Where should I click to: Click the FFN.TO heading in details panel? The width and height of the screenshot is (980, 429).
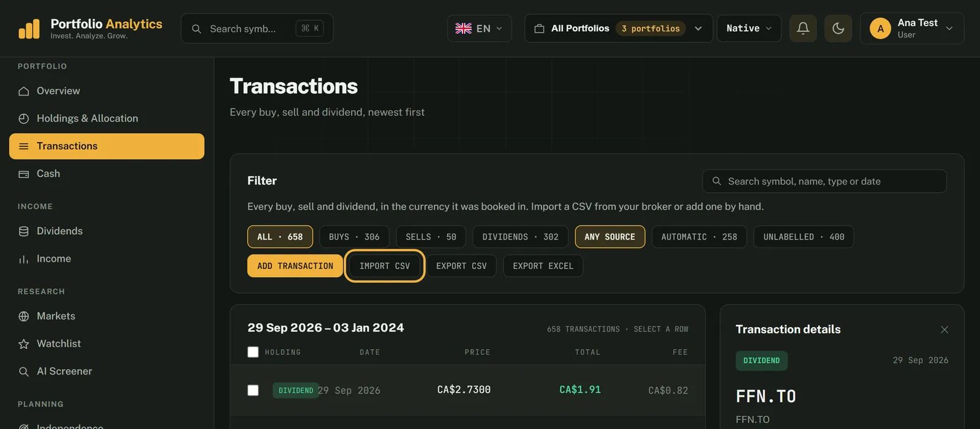766,397
